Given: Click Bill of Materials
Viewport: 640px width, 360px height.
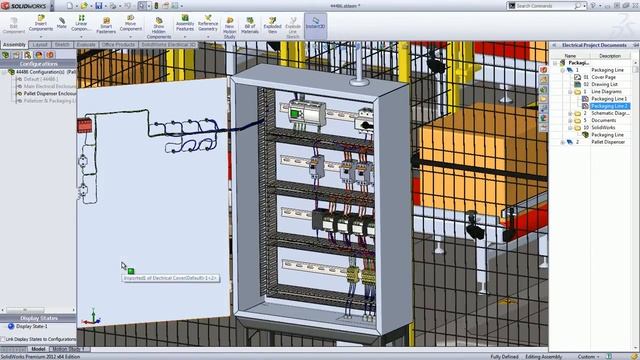Looking at the screenshot, I should tap(250, 25).
